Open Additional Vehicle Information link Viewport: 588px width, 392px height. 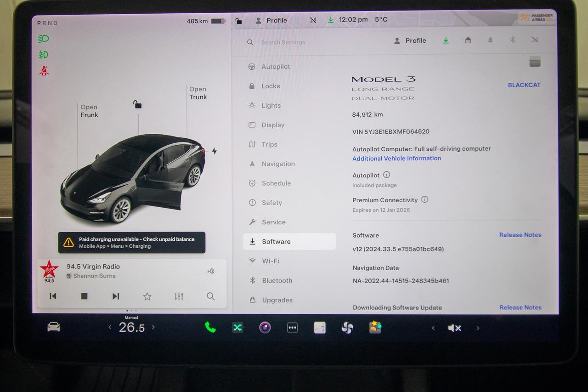pos(396,159)
